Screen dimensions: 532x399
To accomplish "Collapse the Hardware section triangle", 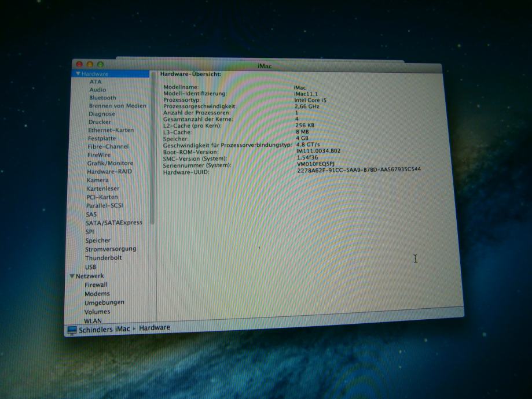I will click(x=78, y=73).
